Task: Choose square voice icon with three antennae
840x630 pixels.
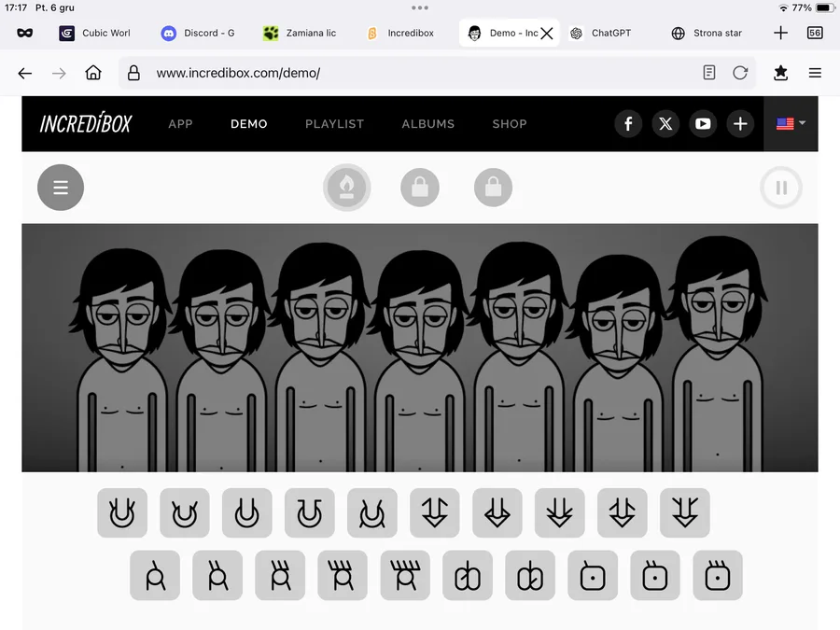Action: pos(718,575)
